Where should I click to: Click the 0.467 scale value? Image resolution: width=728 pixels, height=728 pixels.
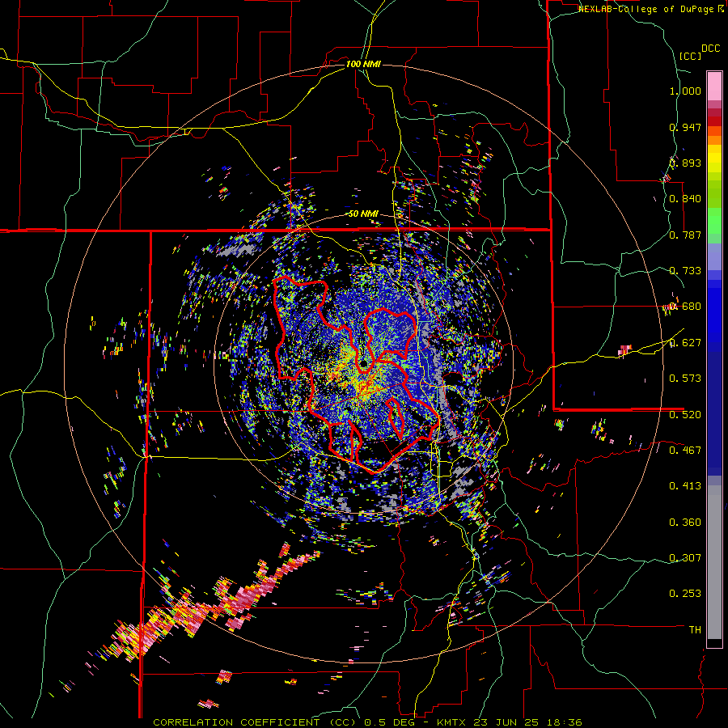pyautogui.click(x=685, y=450)
